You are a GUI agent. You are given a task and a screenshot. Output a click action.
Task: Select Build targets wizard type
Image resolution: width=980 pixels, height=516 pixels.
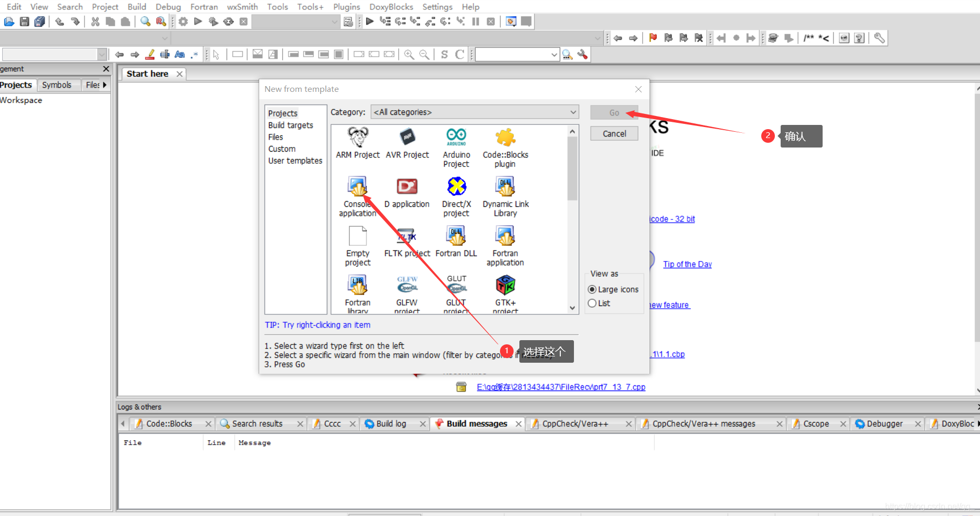[291, 125]
